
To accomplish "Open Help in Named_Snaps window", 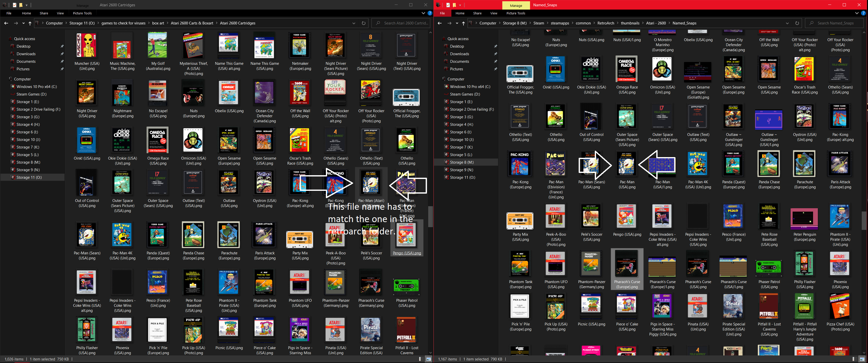I will coord(863,13).
